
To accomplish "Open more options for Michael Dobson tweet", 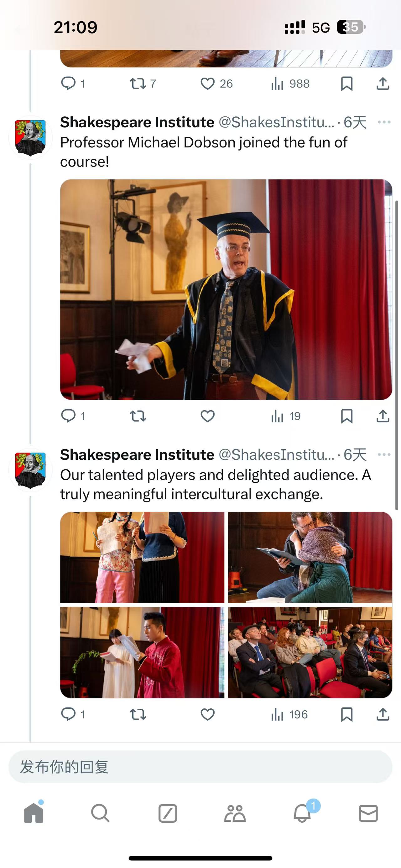I will [x=384, y=122].
